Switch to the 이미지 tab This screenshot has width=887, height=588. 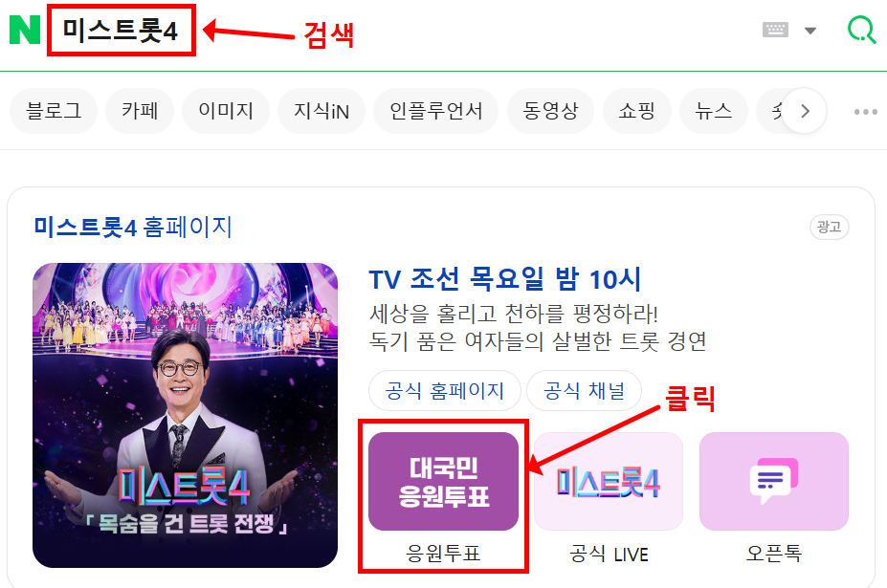[x=226, y=111]
